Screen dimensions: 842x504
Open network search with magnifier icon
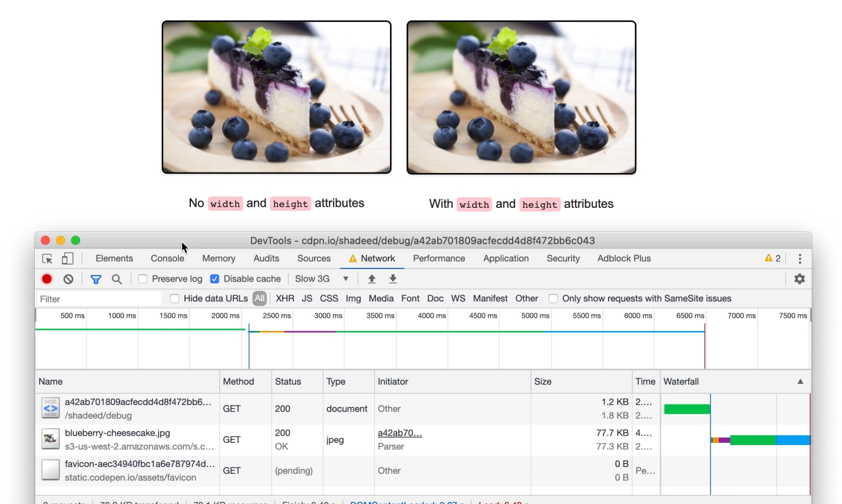point(117,279)
